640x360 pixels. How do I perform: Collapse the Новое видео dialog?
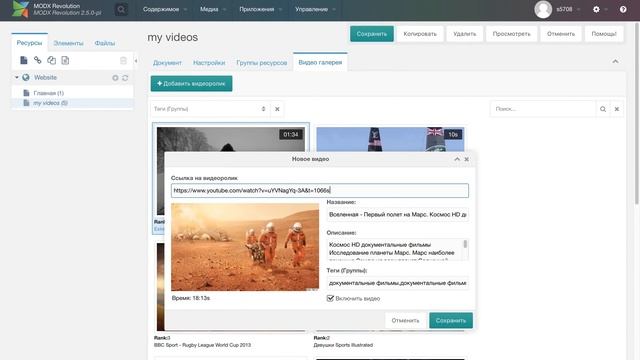(x=457, y=159)
